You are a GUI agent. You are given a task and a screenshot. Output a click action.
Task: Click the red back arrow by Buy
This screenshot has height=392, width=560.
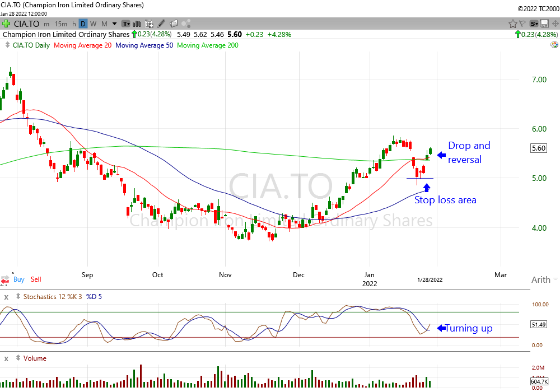point(4,281)
